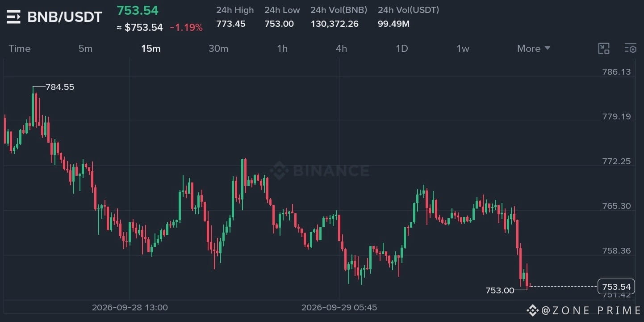Screen dimensions: 644x322
Task: Open the trading pair list menu icon
Action: [13, 17]
